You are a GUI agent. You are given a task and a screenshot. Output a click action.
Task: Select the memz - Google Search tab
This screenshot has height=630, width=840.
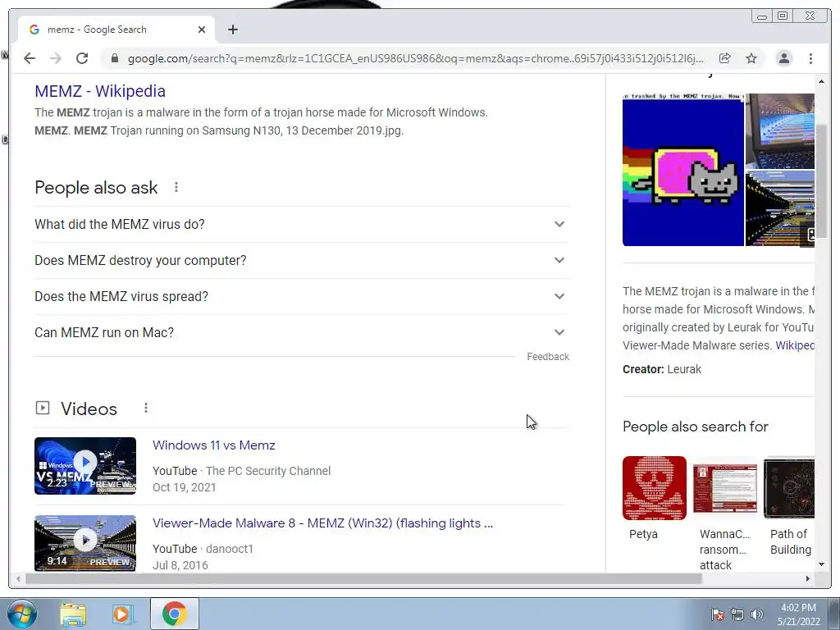tap(116, 30)
